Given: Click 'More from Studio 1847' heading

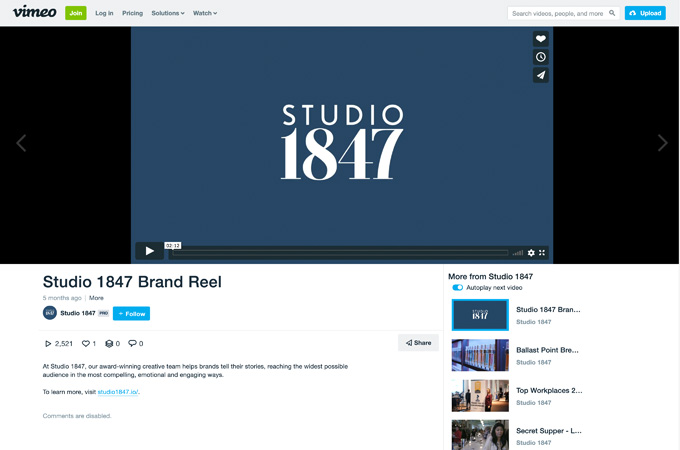Looking at the screenshot, I should point(490,277).
